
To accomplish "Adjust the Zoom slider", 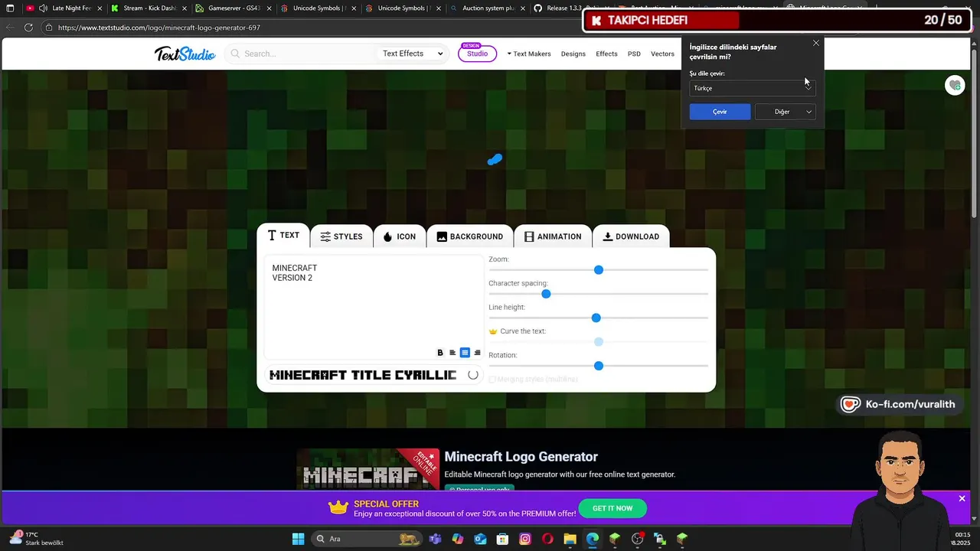I will [x=599, y=270].
